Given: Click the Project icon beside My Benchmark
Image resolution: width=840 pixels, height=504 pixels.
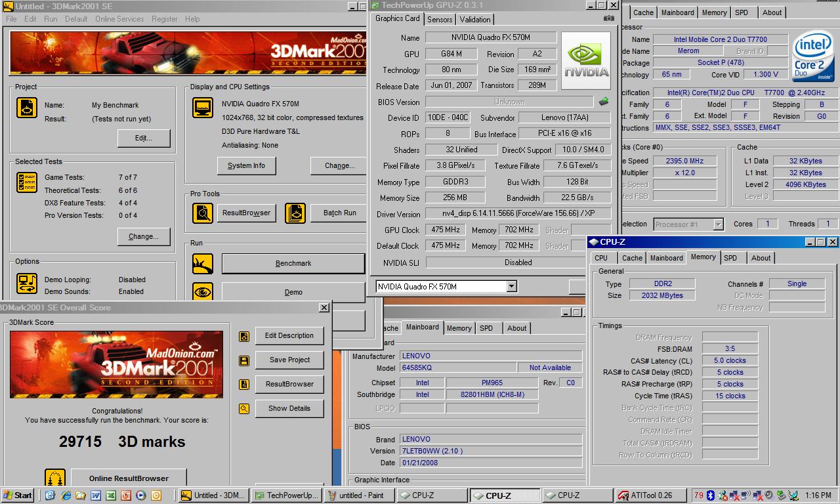Looking at the screenshot, I should point(27,108).
